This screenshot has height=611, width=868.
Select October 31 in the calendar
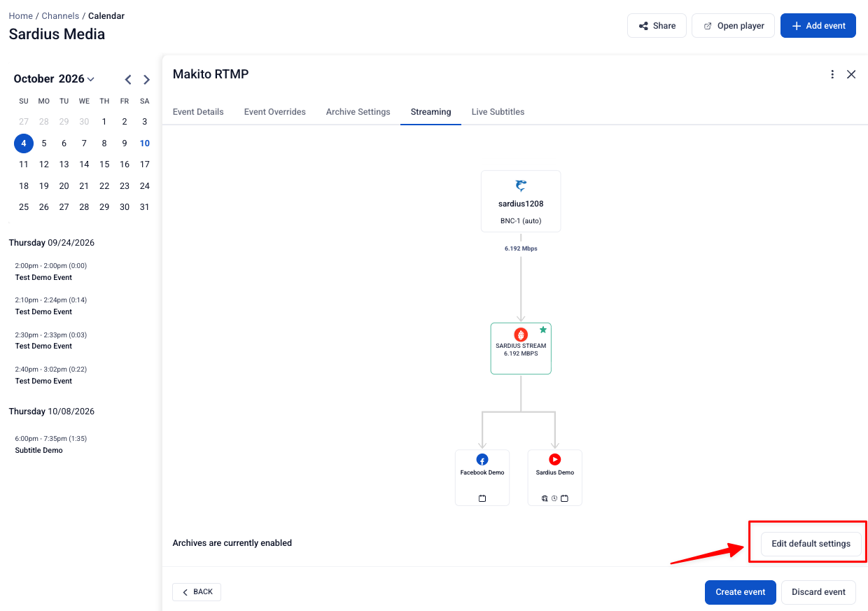click(145, 207)
